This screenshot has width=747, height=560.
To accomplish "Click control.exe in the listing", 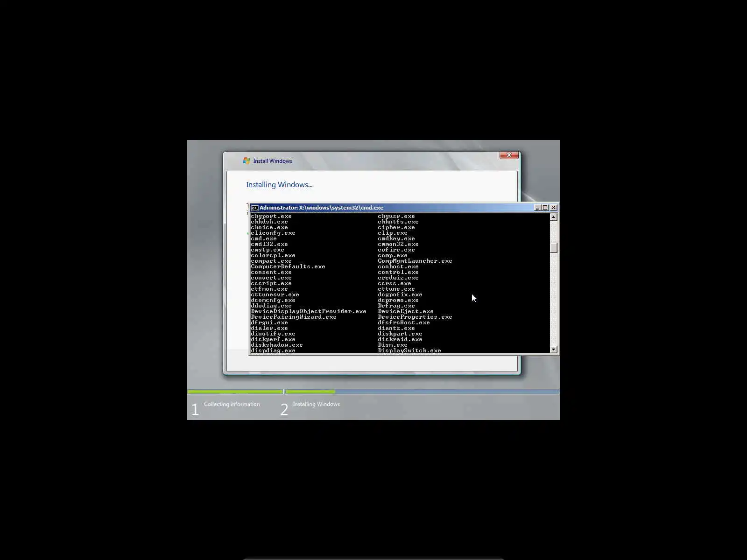I will (x=398, y=272).
